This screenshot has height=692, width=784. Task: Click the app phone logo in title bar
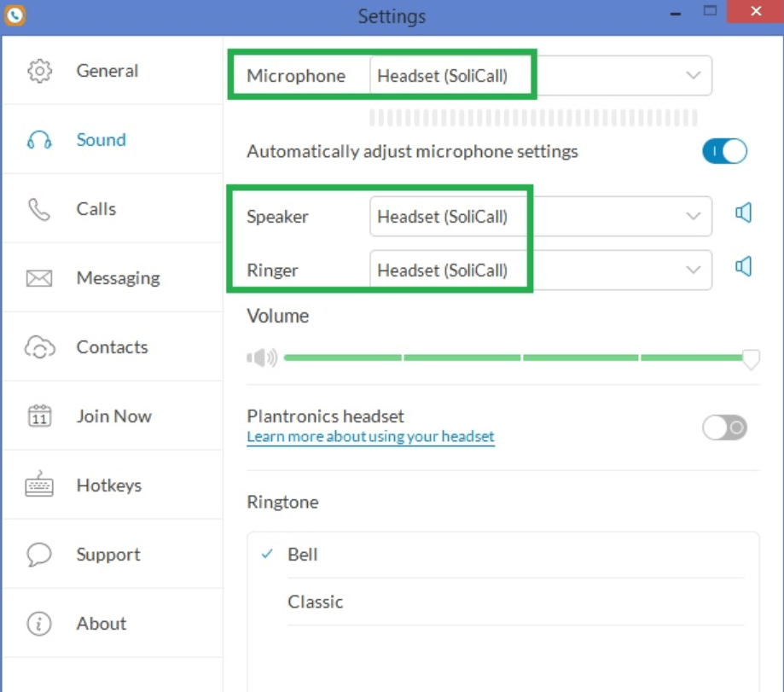click(15, 15)
